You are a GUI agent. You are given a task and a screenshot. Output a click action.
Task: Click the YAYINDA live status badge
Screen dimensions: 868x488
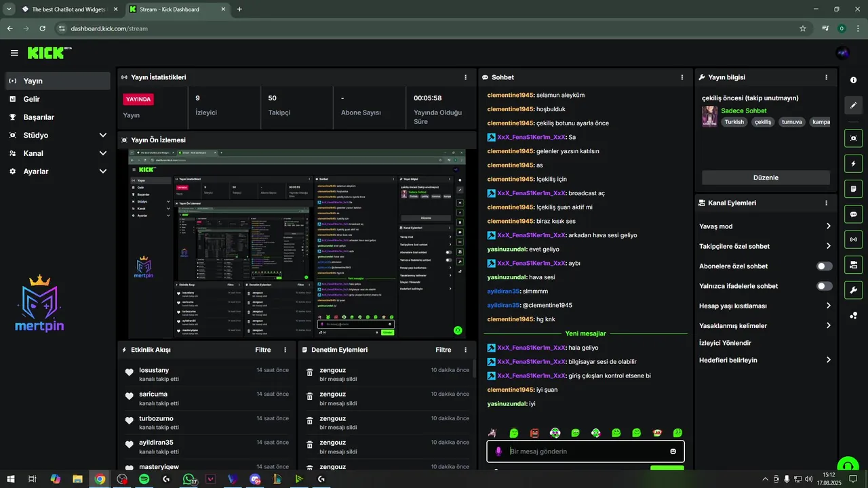[138, 99]
